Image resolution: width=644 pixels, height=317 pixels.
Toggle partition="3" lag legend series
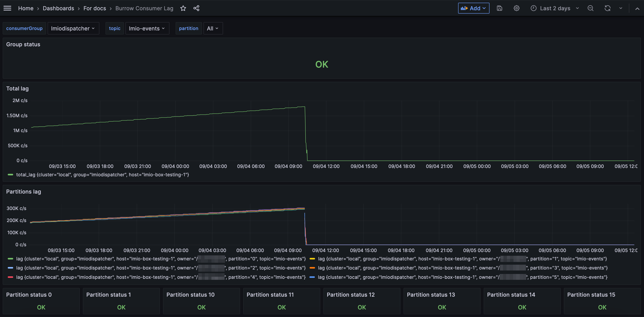tap(463, 268)
